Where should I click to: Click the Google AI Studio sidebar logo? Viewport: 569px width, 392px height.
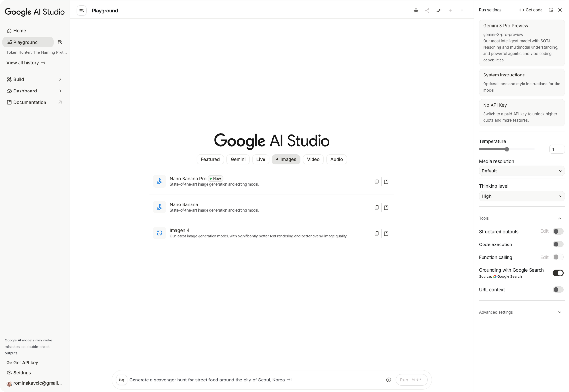(x=35, y=12)
